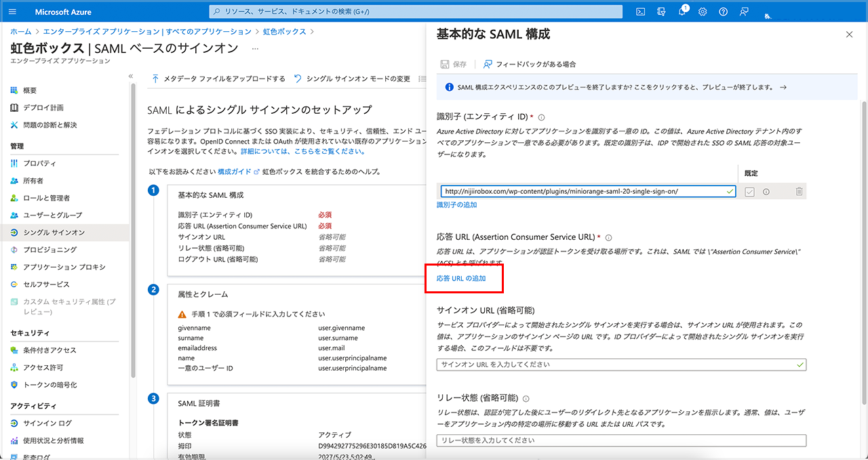Click the help question mark icon

724,12
